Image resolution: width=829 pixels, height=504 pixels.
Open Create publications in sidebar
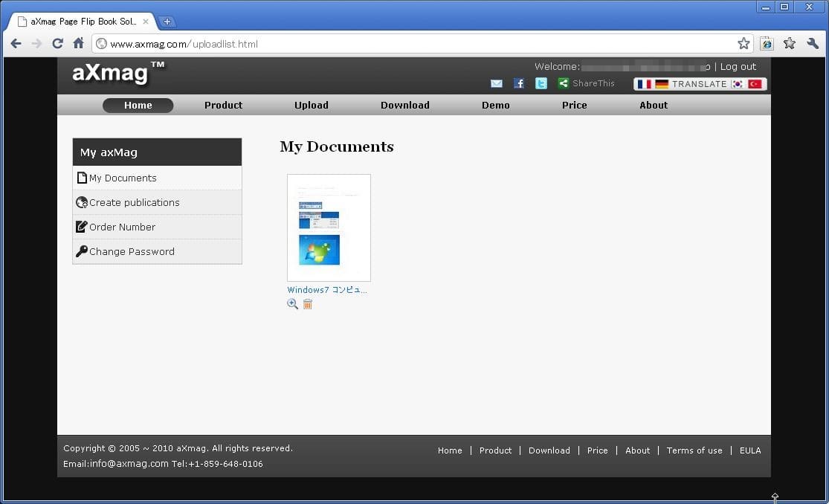tap(134, 203)
